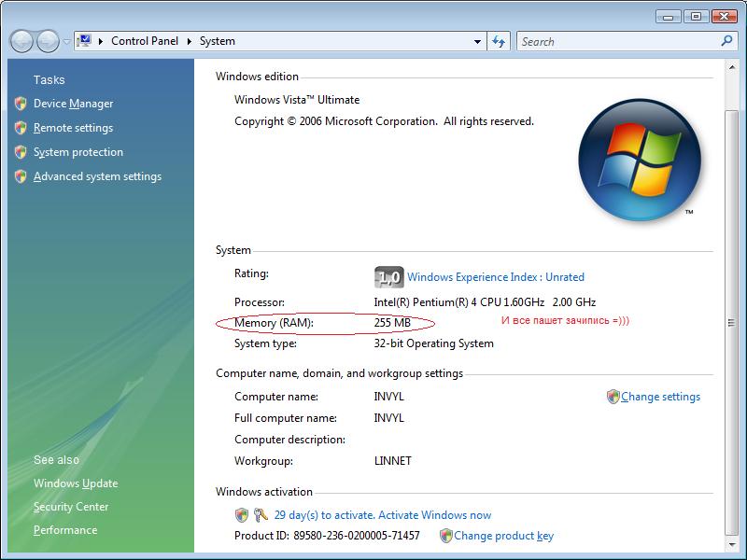Click the Copyright 2006 Microsoft Corporation text
Image resolution: width=747 pixels, height=560 pixels.
tap(384, 121)
